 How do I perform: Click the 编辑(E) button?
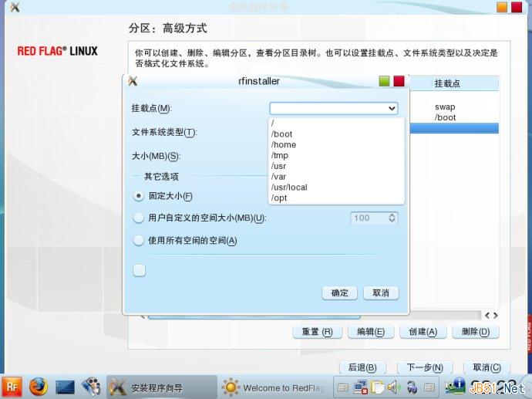pyautogui.click(x=371, y=331)
